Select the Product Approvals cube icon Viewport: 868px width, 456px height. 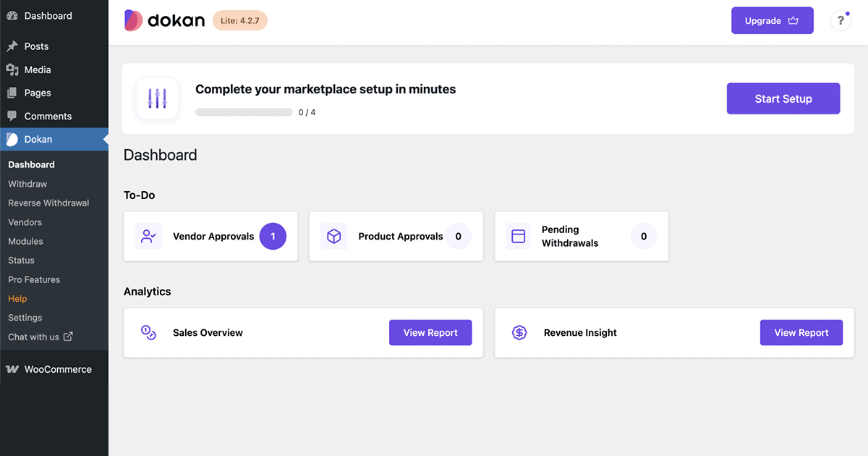[x=333, y=237]
